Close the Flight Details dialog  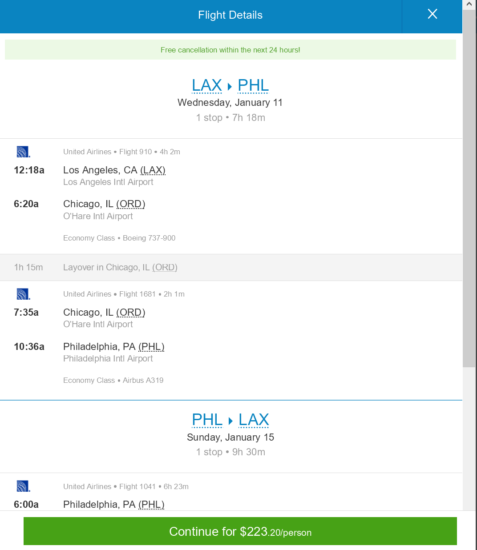432,14
